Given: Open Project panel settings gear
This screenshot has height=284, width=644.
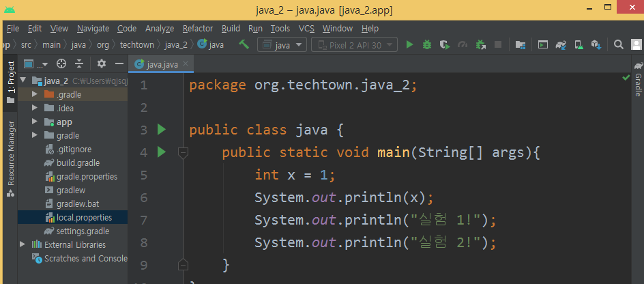Looking at the screenshot, I should 102,63.
